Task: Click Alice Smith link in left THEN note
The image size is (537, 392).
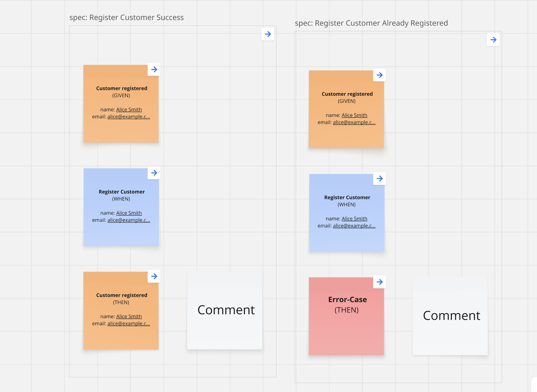Action: point(129,317)
